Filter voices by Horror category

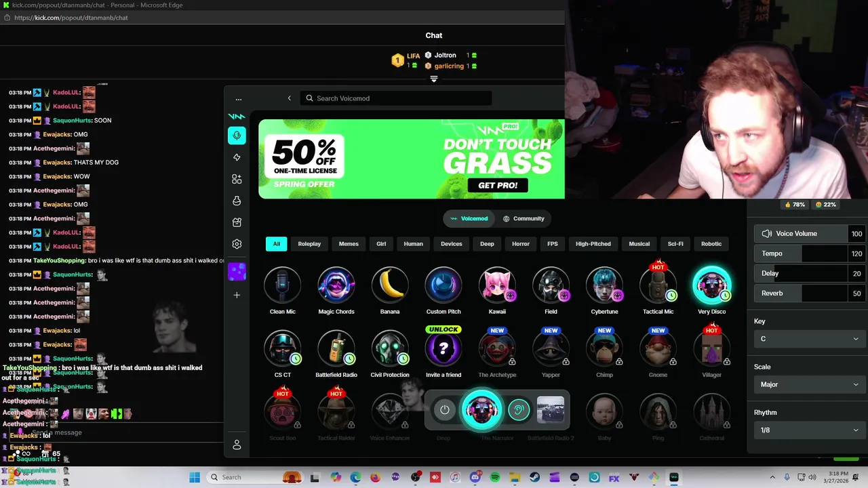point(521,244)
